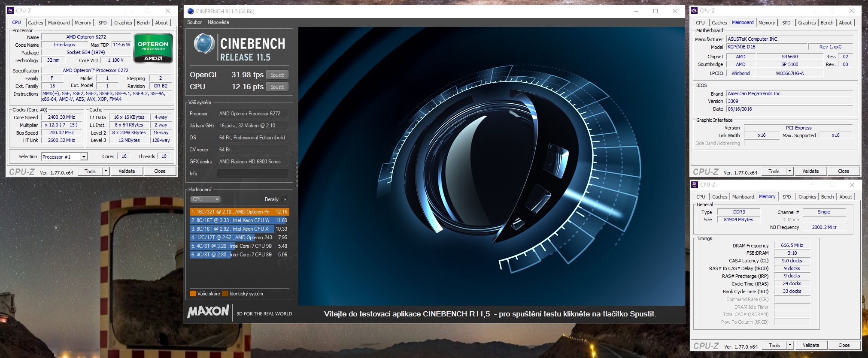868x358 pixels.
Task: Open the Soubor menu in Cinebench
Action: point(194,22)
